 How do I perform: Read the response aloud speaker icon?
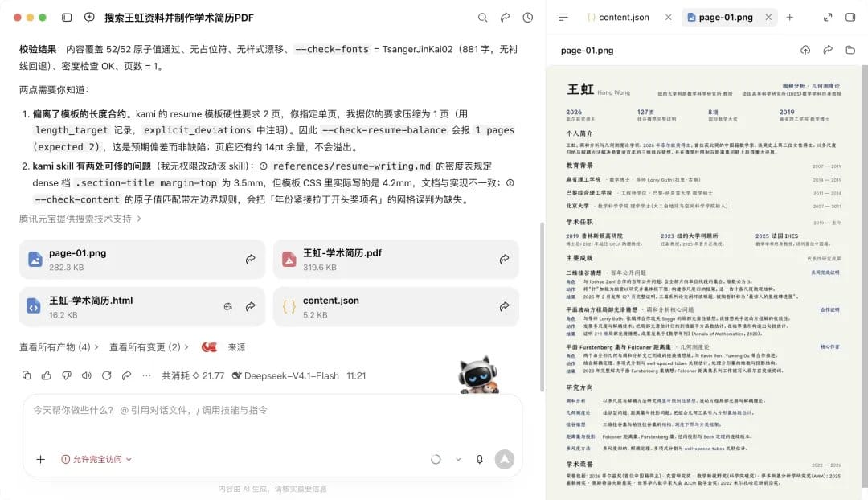coord(86,375)
